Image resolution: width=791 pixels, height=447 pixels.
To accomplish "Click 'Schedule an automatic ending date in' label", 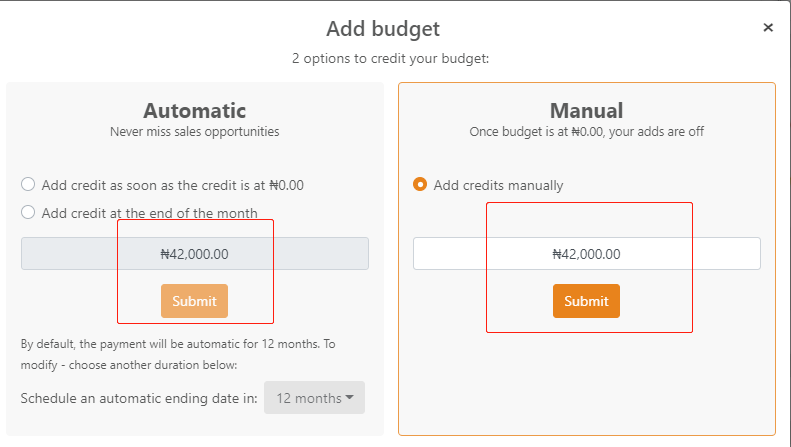I will pyautogui.click(x=139, y=398).
